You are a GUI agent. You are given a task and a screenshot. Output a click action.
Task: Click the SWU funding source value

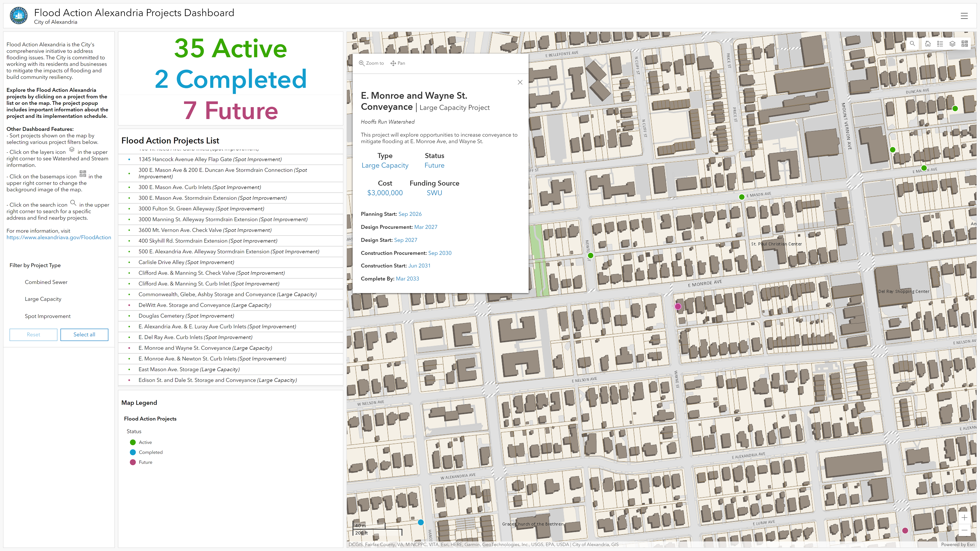tap(434, 193)
